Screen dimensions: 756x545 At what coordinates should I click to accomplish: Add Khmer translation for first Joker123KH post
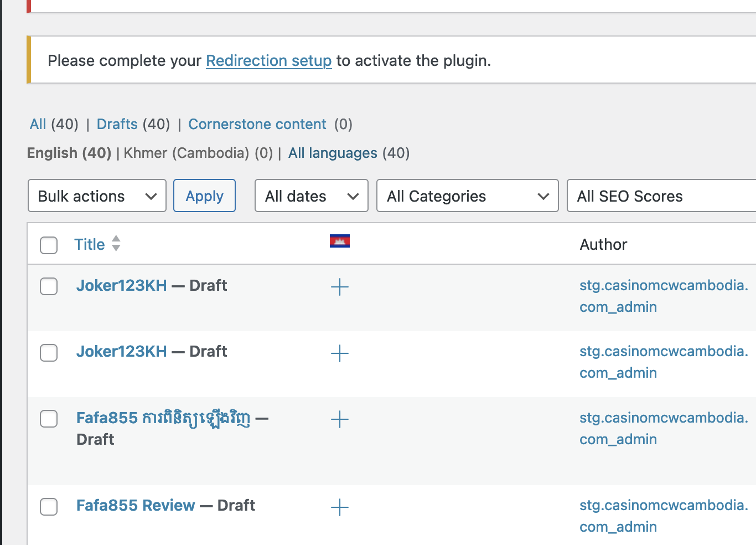[339, 287]
